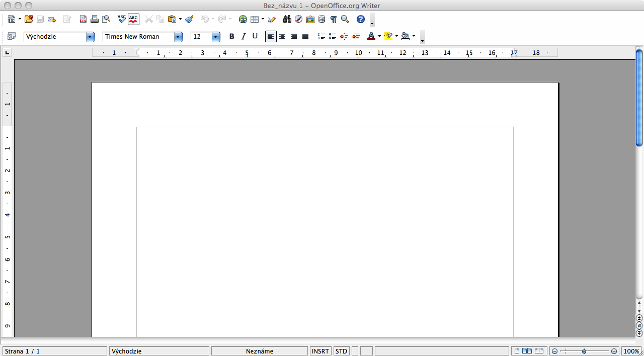Screen dimensions: 644x356
Task: Toggle underline formatting
Action: [255, 36]
